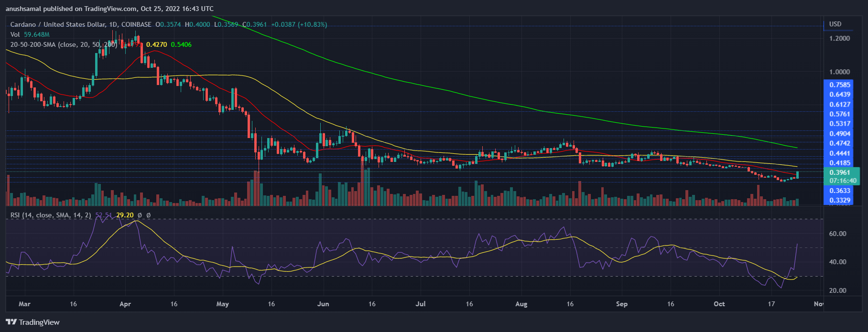The image size is (868, 332).
Task: Click the Oct label on time axis
Action: (719, 304)
